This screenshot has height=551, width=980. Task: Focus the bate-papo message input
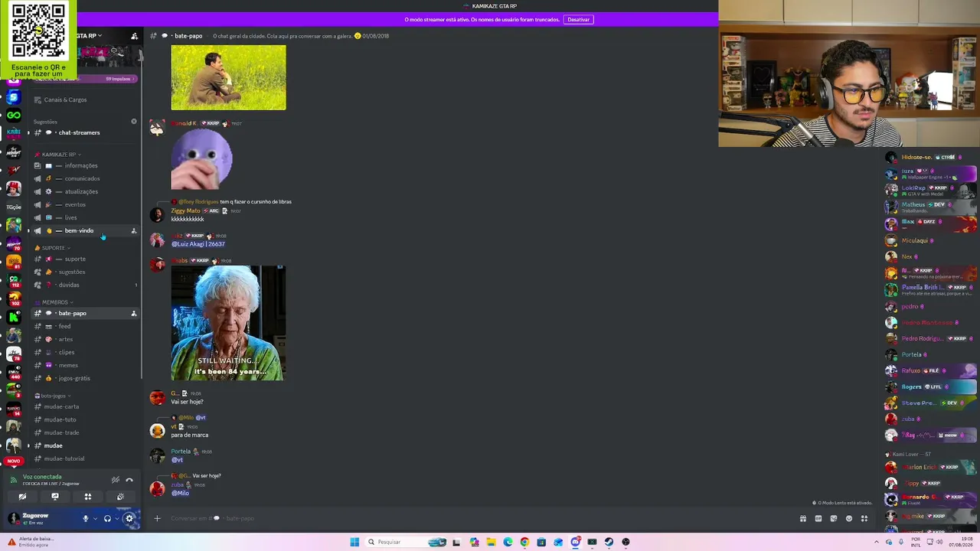click(479, 518)
